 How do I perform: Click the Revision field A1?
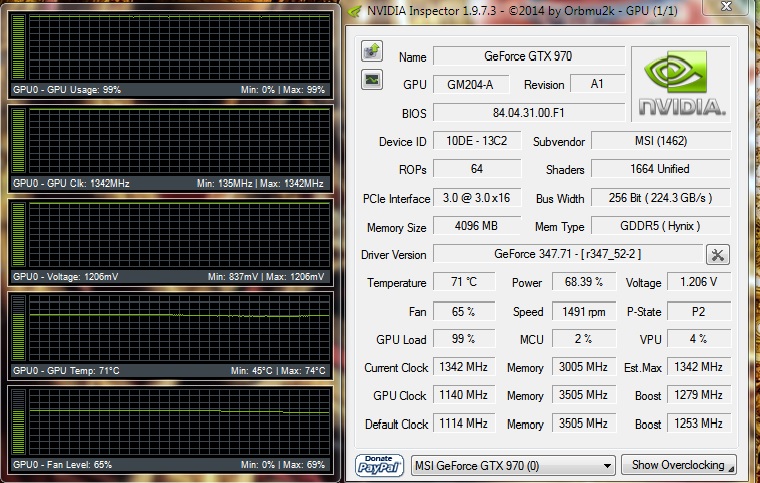point(597,84)
